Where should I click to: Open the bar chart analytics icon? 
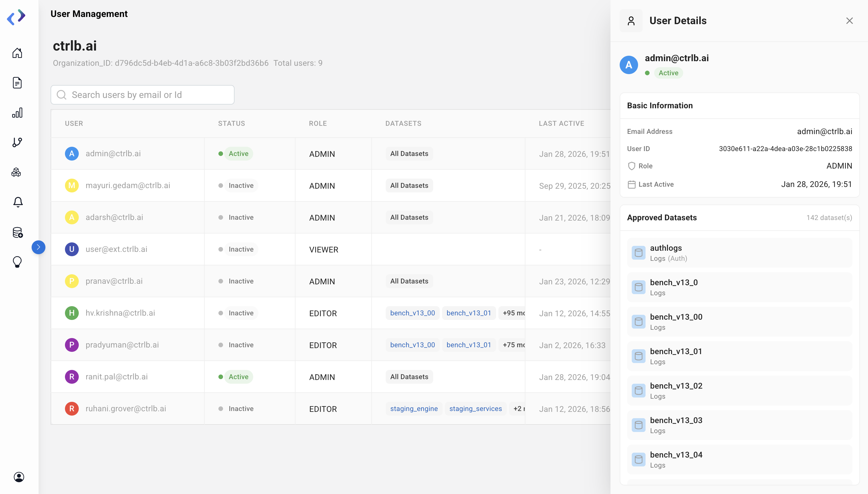pos(17,113)
